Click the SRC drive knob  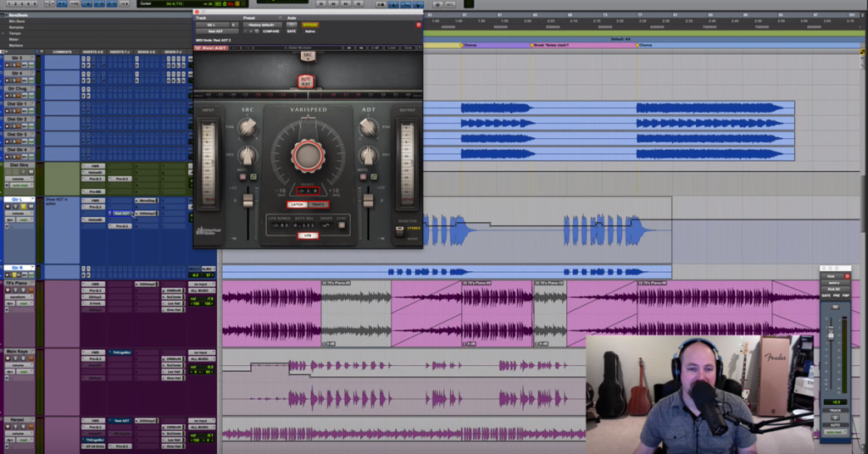pos(248,156)
